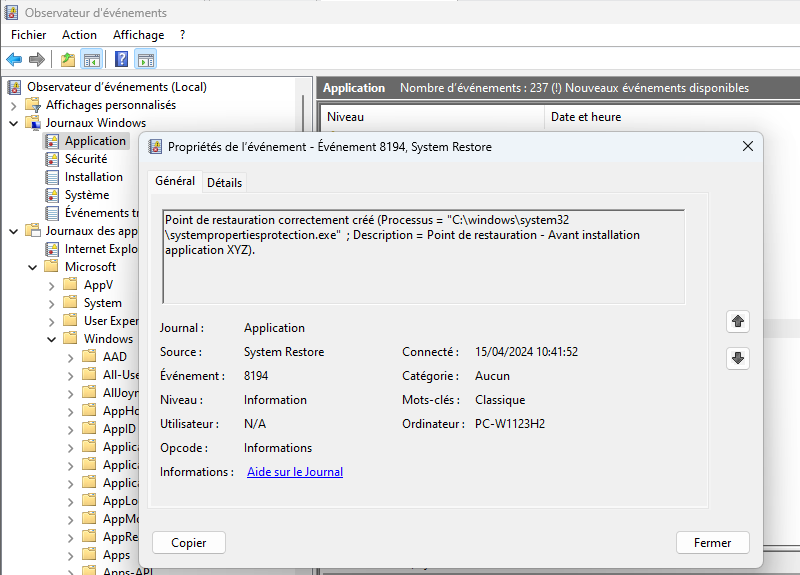Switch to the Général tab

(175, 181)
